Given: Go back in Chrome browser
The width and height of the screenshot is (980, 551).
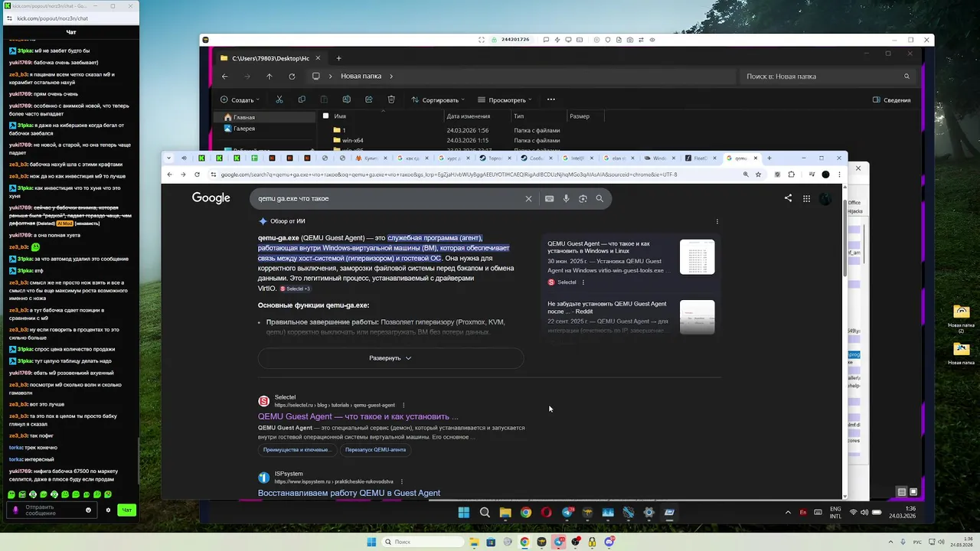Looking at the screenshot, I should (x=170, y=174).
